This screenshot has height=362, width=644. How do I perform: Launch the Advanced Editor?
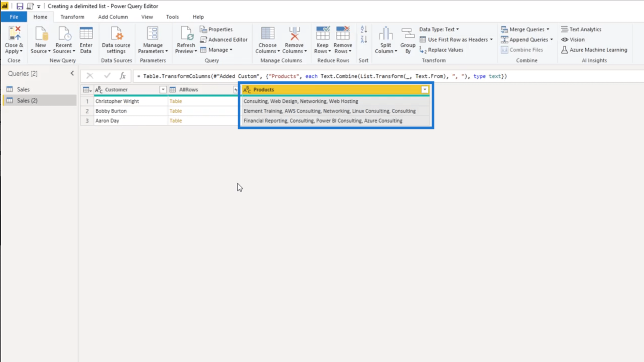(x=224, y=39)
